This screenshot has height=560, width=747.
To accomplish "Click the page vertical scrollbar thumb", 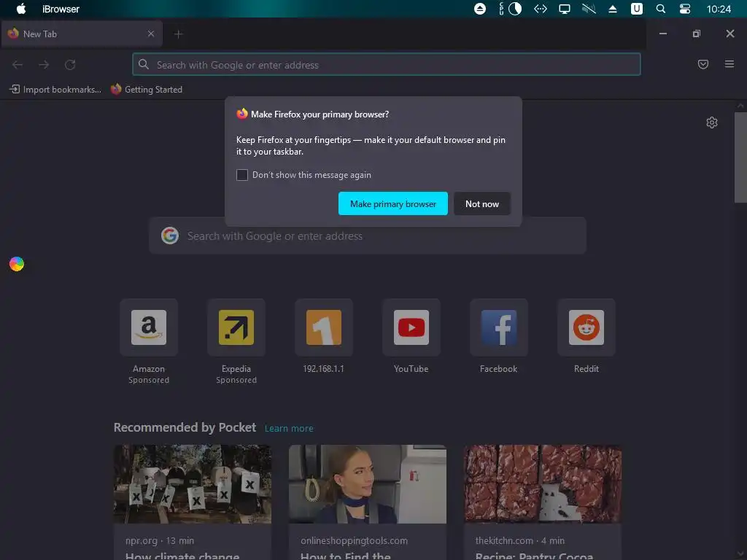I will [x=740, y=157].
